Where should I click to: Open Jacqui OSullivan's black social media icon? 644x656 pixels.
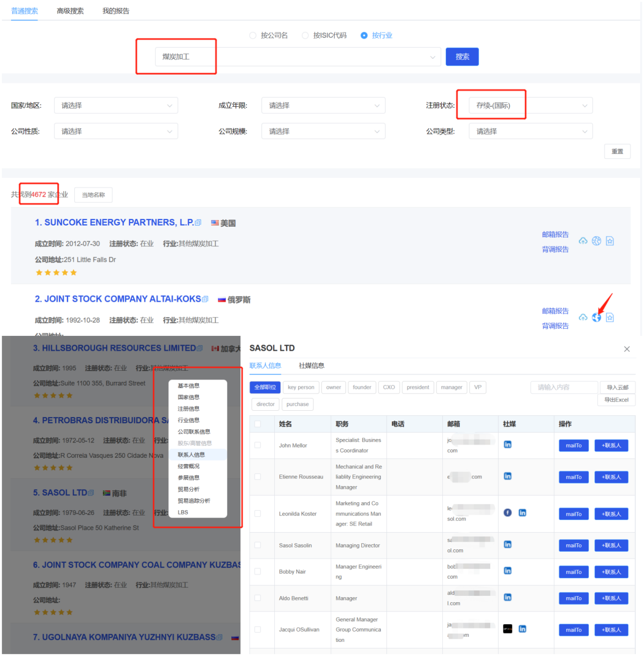point(507,629)
